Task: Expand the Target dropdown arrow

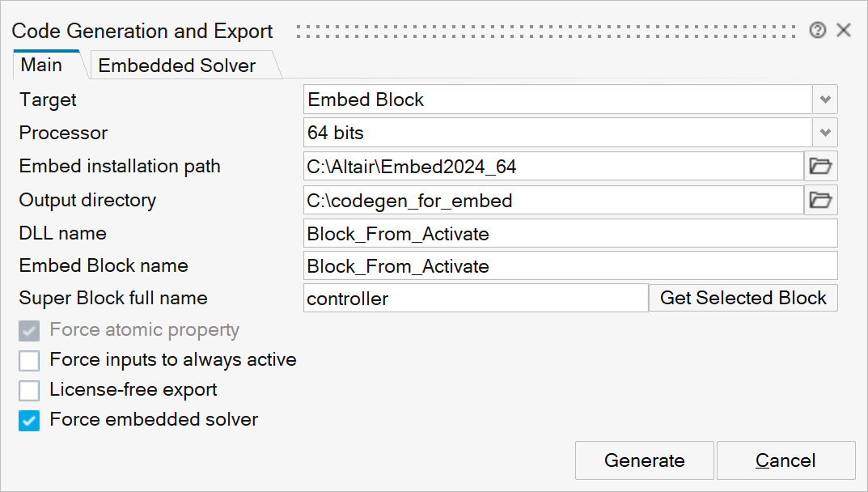Action: click(825, 100)
